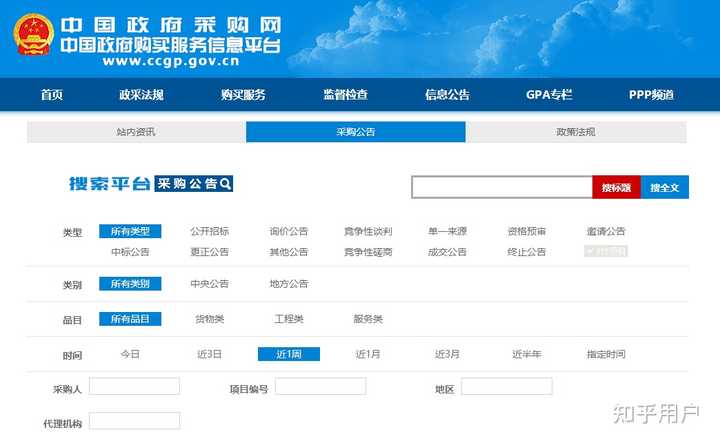The width and height of the screenshot is (720, 439).
Task: Open the 购买服务 navigation item
Action: point(243,95)
